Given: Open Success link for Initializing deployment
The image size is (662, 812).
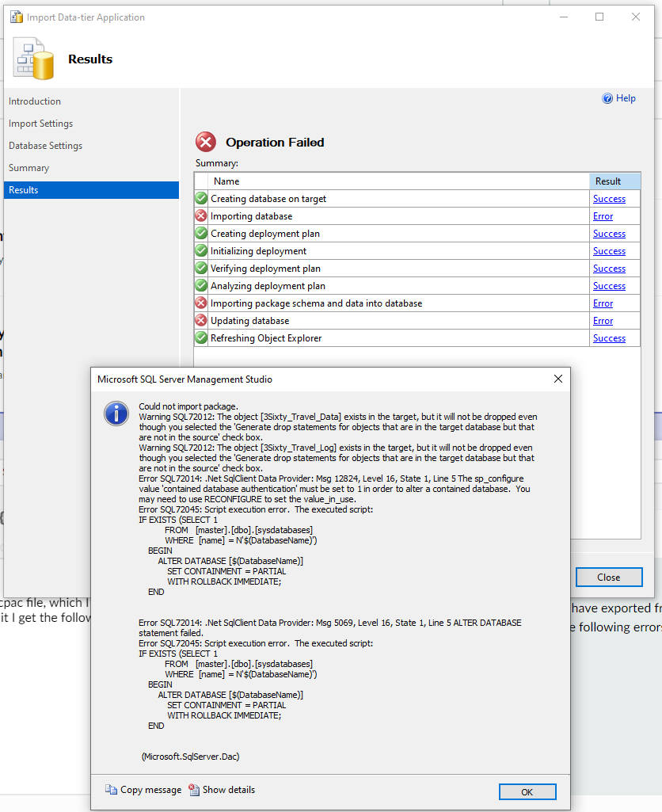Looking at the screenshot, I should [609, 251].
